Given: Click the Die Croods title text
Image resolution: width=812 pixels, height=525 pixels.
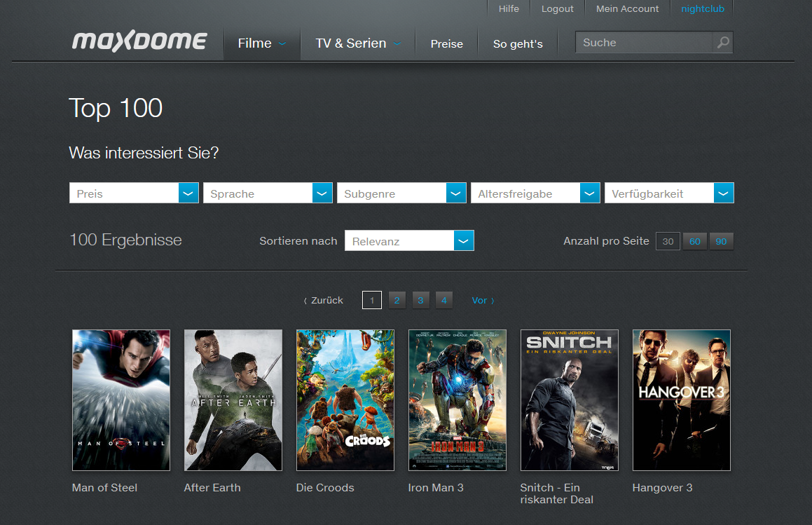Looking at the screenshot, I should click(x=325, y=488).
